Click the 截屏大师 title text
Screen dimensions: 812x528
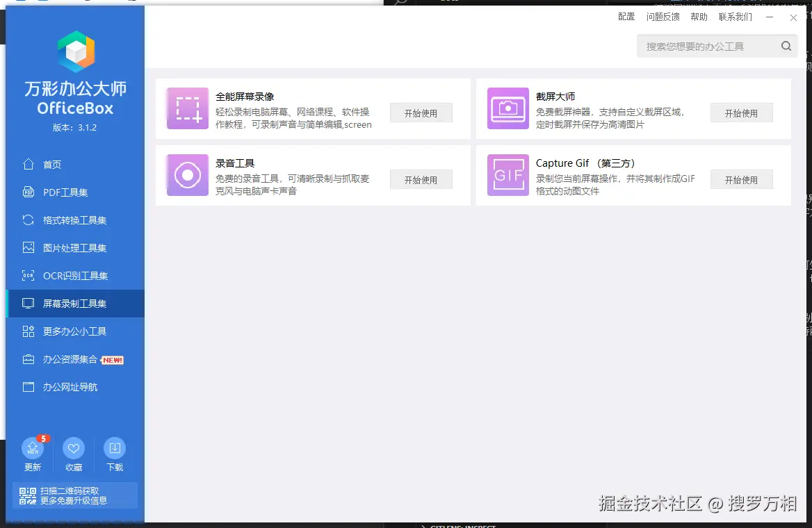[555, 97]
